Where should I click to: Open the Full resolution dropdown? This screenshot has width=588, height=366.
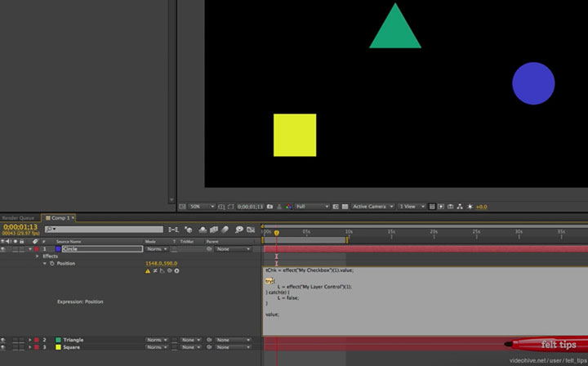click(x=312, y=207)
